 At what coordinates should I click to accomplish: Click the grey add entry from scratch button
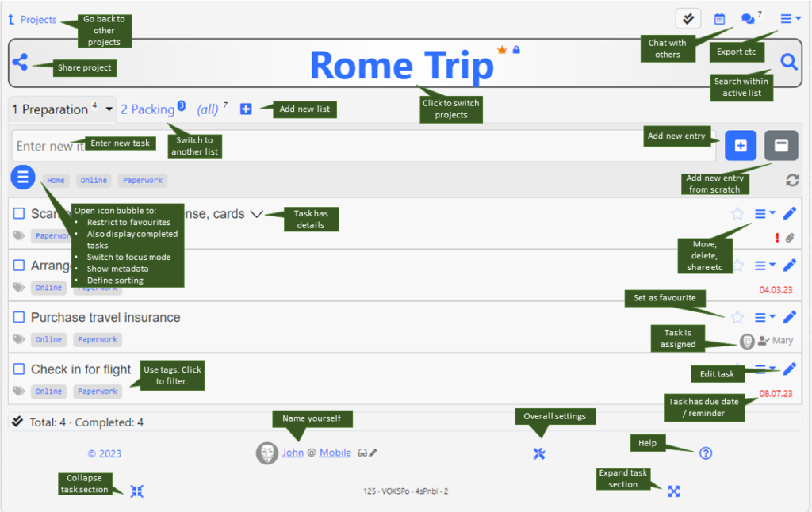click(x=780, y=146)
